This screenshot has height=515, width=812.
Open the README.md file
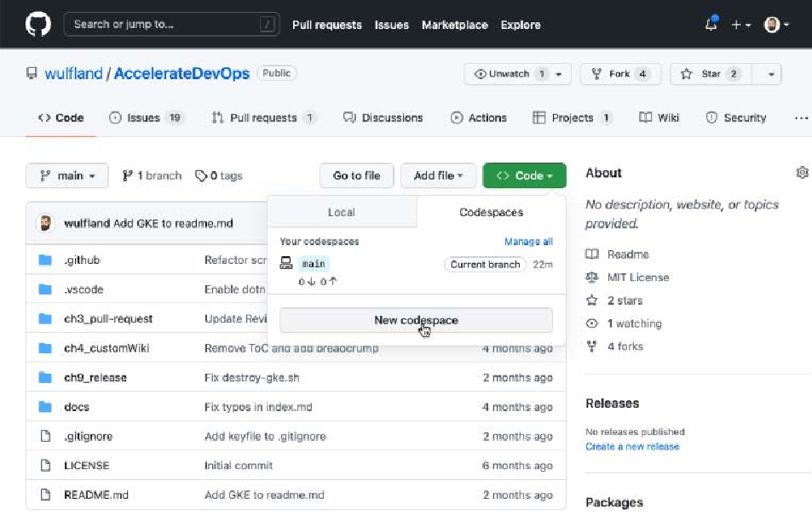coord(95,495)
